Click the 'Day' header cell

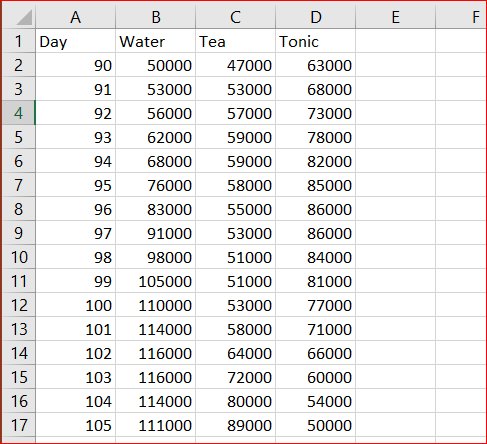[75, 41]
